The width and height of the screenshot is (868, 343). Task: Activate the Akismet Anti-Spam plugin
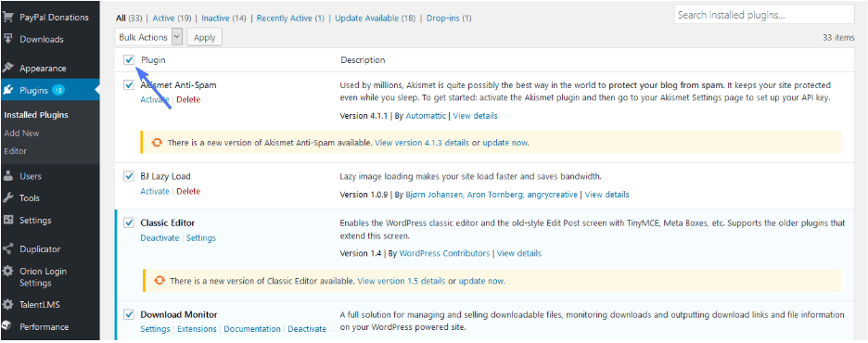pyautogui.click(x=155, y=99)
